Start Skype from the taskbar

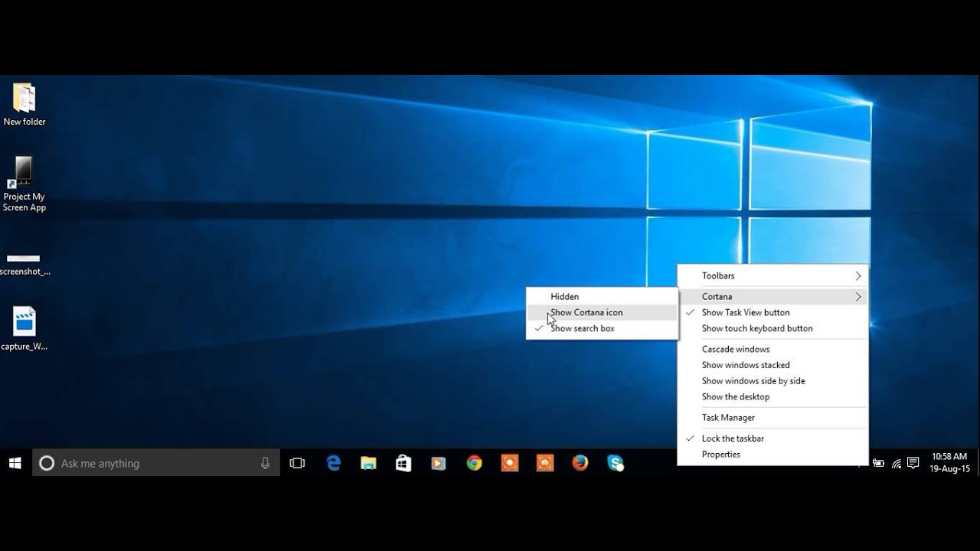click(615, 463)
